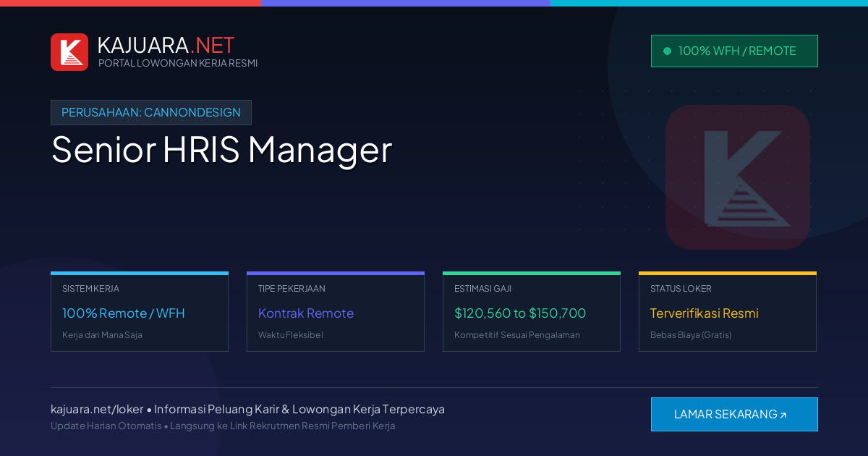Click the Kontrak Remote value

[306, 313]
